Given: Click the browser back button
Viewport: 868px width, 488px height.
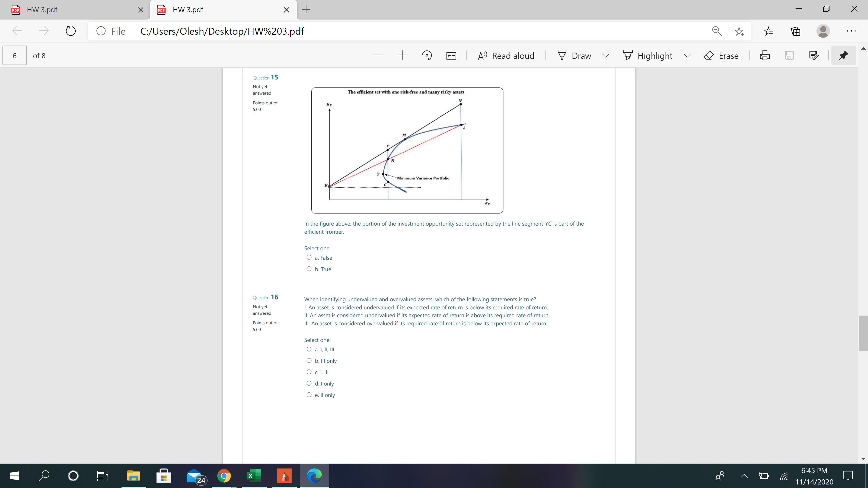Looking at the screenshot, I should [17, 31].
